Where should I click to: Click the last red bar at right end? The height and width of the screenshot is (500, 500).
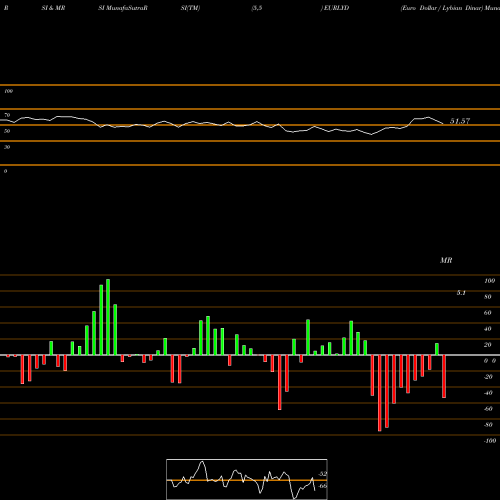444,376
